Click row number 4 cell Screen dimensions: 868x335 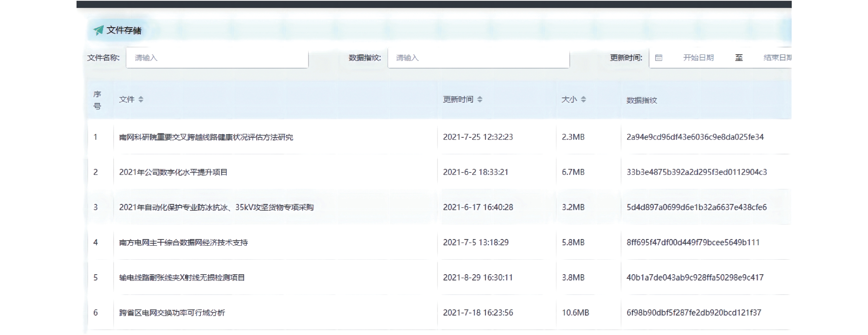[x=95, y=242]
